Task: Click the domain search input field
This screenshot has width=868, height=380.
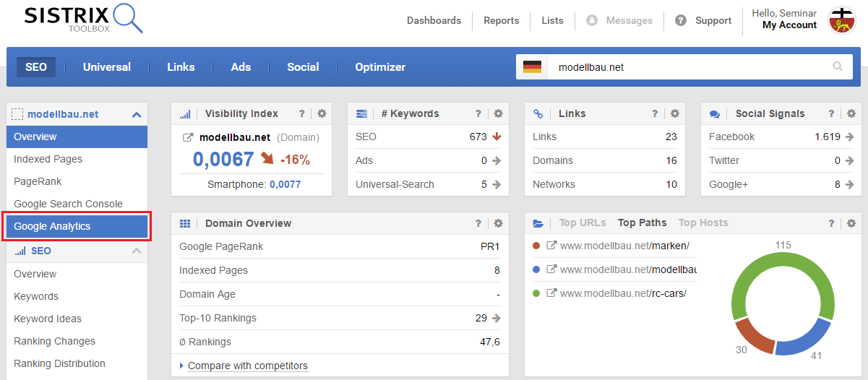Action: tap(687, 66)
